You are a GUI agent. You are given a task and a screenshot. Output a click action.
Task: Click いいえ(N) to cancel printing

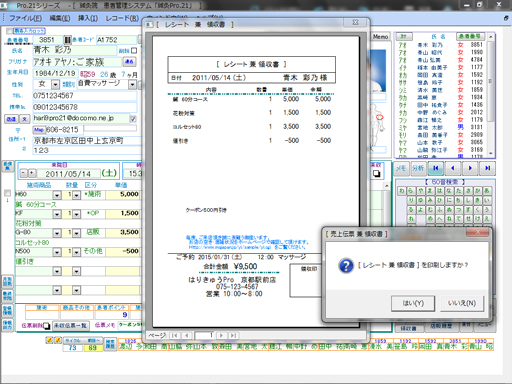(462, 303)
